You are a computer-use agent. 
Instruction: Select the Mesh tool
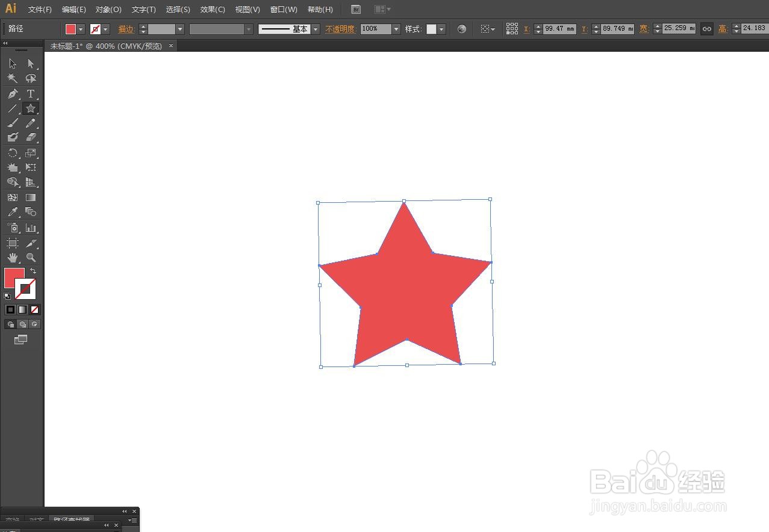click(x=13, y=197)
